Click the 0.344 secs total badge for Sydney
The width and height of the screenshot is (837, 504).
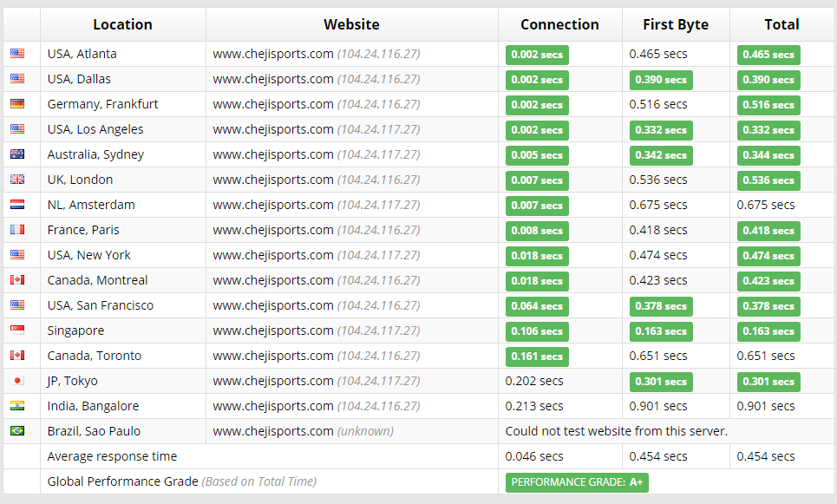click(x=768, y=154)
